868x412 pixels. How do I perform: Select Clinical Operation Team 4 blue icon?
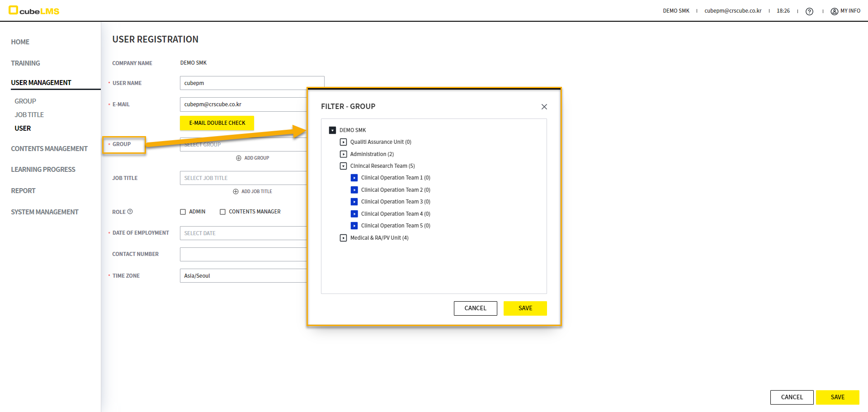tap(354, 214)
